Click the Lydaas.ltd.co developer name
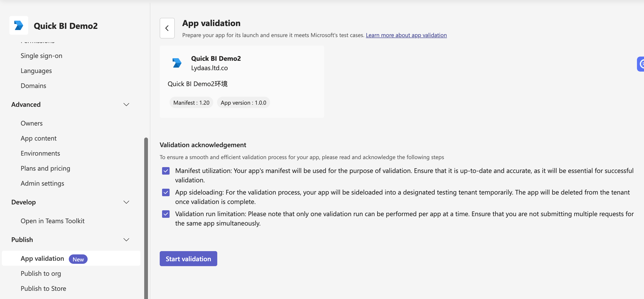 pyautogui.click(x=209, y=68)
